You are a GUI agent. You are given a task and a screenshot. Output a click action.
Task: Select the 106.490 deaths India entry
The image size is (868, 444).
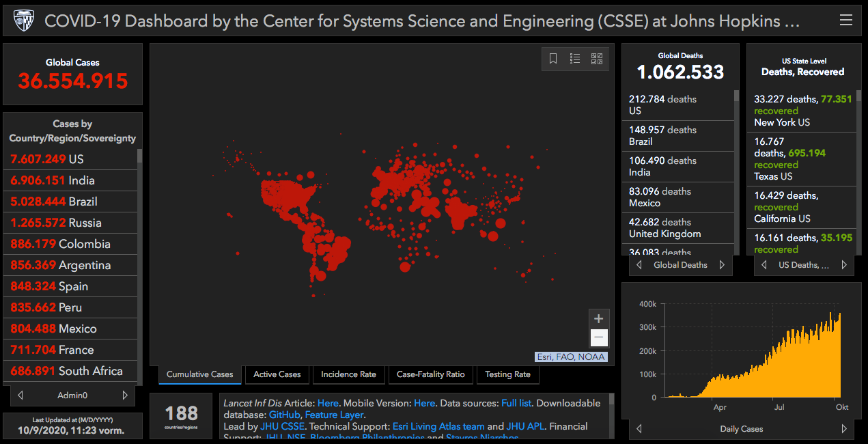pos(678,167)
